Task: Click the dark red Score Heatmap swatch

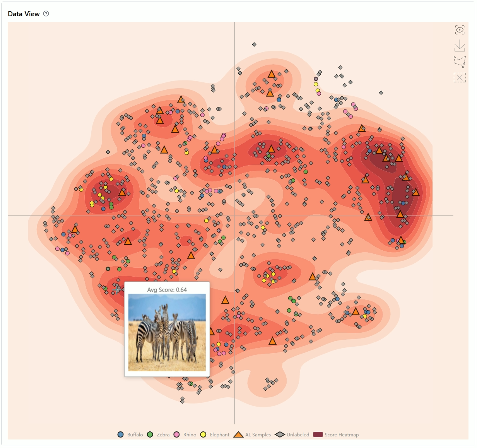Action: pyautogui.click(x=318, y=434)
